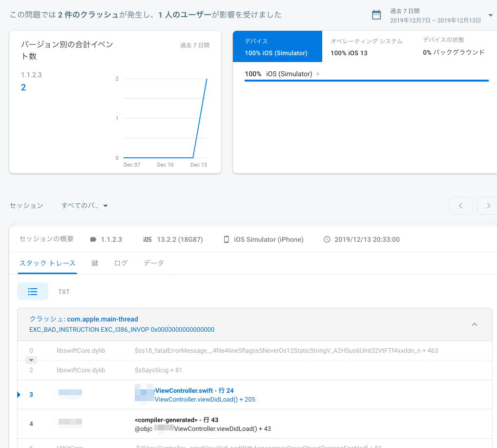This screenshot has height=448, width=497.
Task: Click the device icon beside iOS Simulator (iPhone)
Action: click(x=226, y=239)
